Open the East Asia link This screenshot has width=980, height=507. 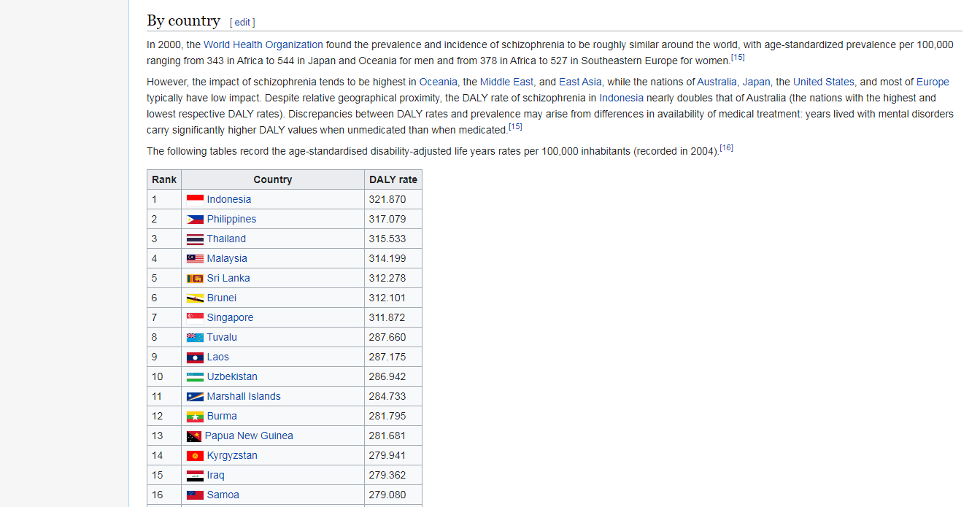580,82
